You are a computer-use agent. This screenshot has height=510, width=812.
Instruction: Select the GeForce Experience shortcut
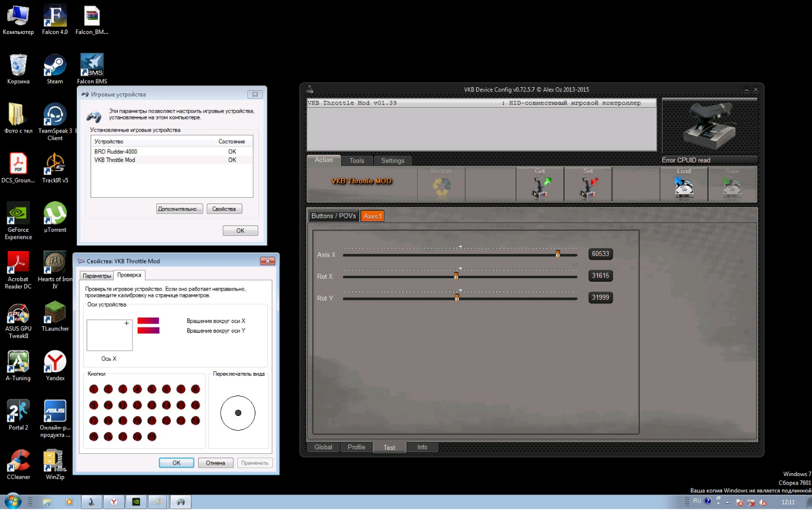pos(18,221)
